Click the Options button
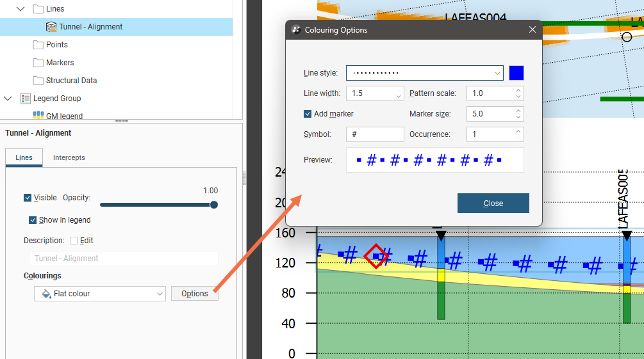The image size is (644, 359). pos(194,294)
